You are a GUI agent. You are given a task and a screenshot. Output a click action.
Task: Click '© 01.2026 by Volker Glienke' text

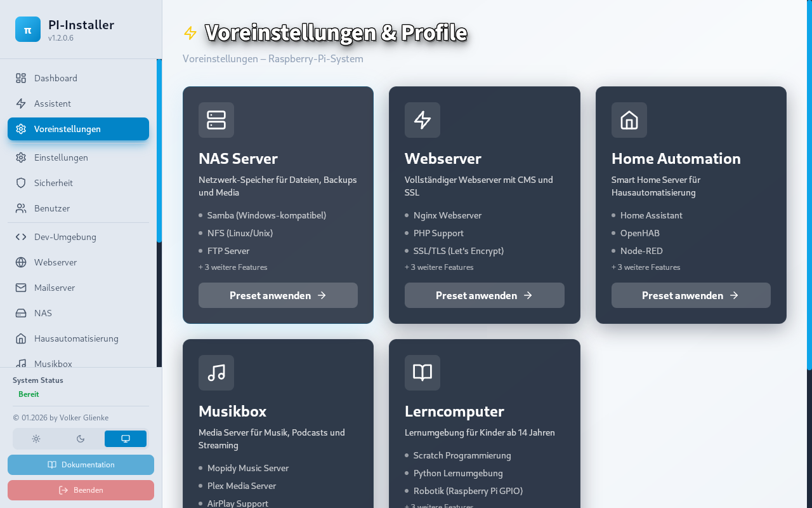[x=60, y=418]
